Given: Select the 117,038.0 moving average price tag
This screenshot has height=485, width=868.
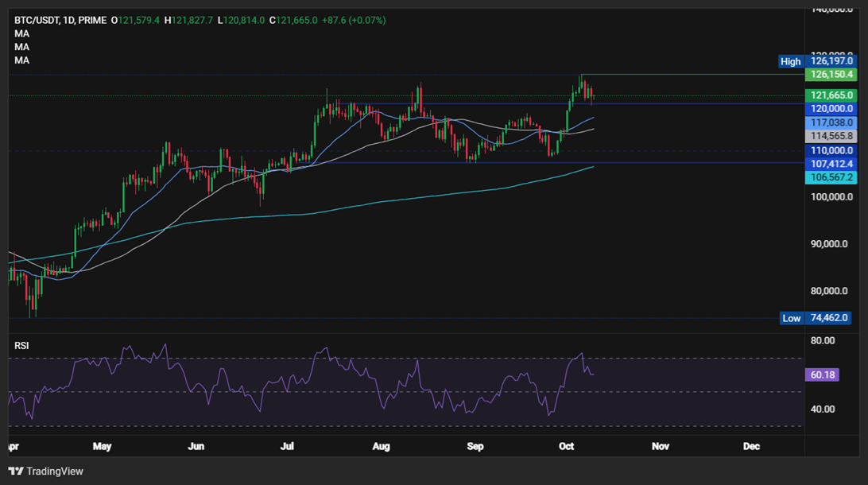Looking at the screenshot, I should 830,122.
